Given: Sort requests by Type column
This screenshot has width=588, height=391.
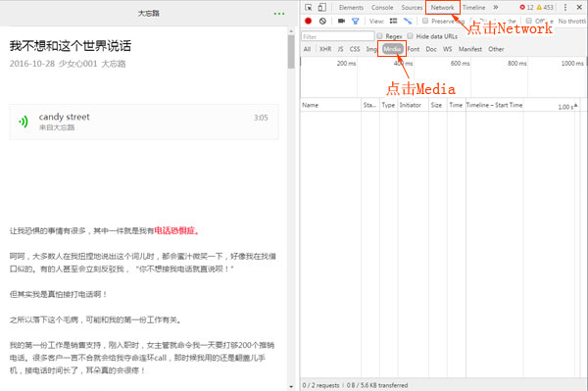Looking at the screenshot, I should click(x=388, y=105).
